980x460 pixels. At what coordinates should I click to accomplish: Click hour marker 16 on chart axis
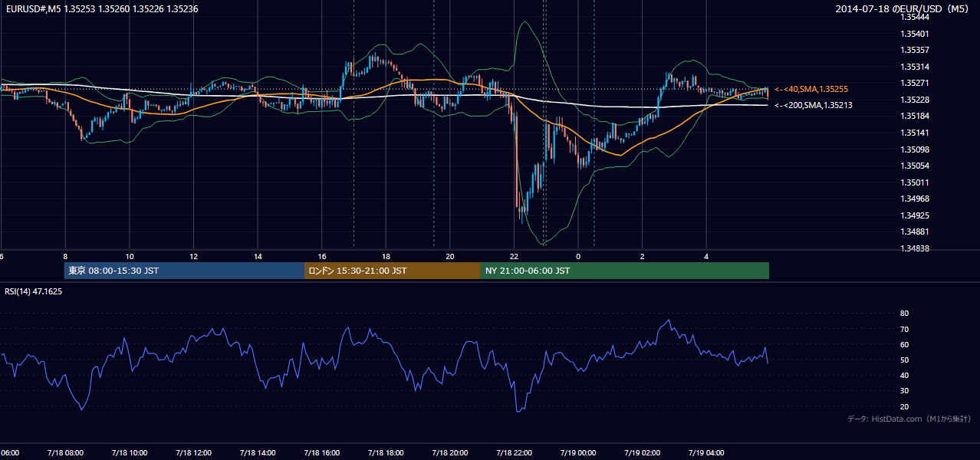[x=322, y=256]
